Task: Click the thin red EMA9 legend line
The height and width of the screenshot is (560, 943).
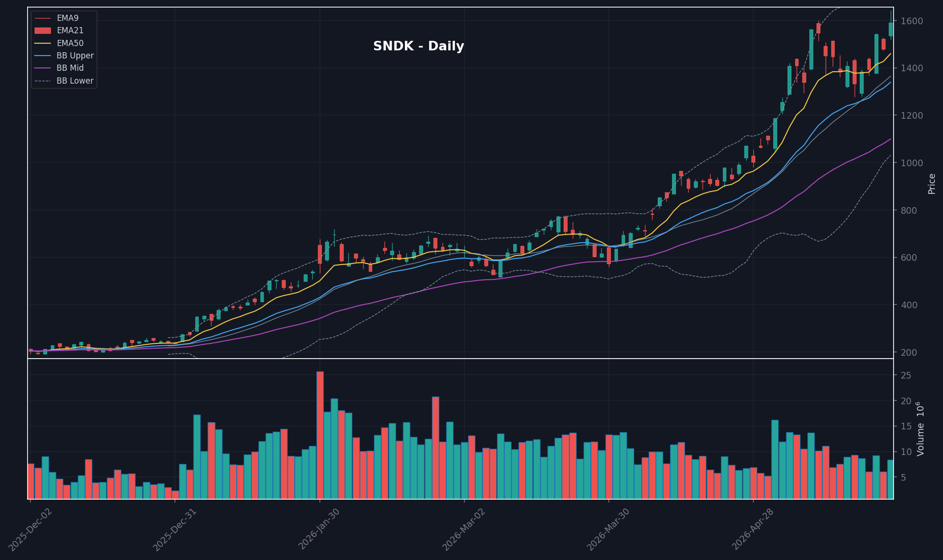Action: point(43,18)
